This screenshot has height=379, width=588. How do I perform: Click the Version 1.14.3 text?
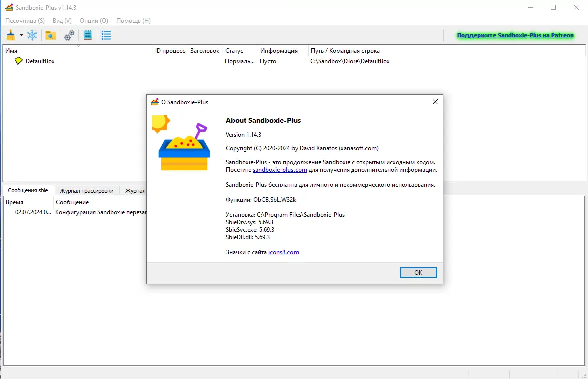pyautogui.click(x=243, y=135)
